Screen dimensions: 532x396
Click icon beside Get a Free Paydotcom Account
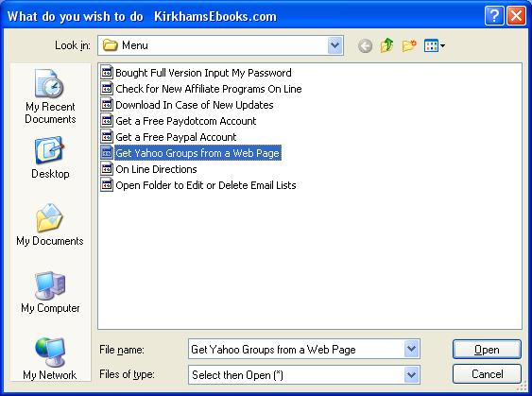107,120
